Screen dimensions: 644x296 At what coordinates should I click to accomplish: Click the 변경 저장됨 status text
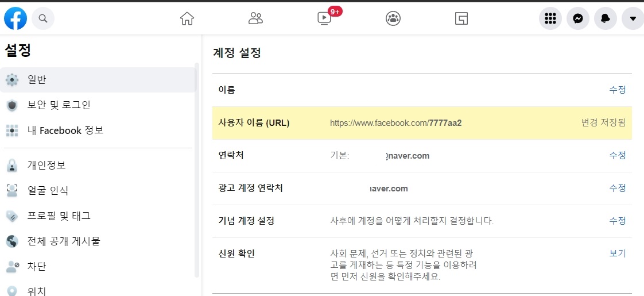[603, 122]
